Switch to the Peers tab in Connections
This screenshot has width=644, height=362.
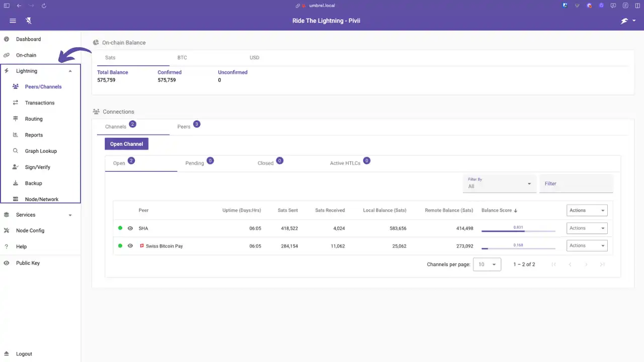[184, 127]
